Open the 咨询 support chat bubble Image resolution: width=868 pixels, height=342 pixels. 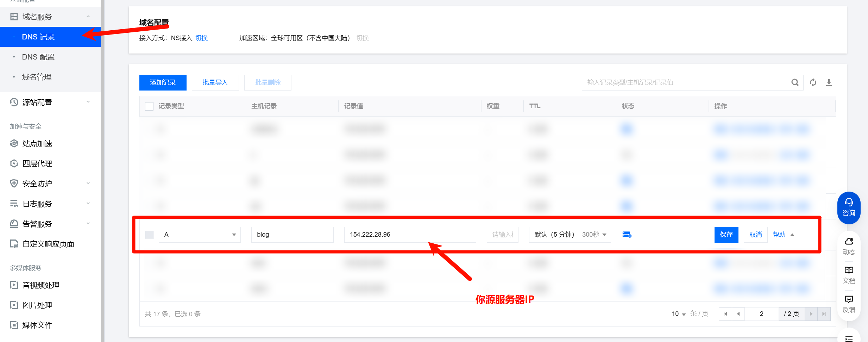849,207
